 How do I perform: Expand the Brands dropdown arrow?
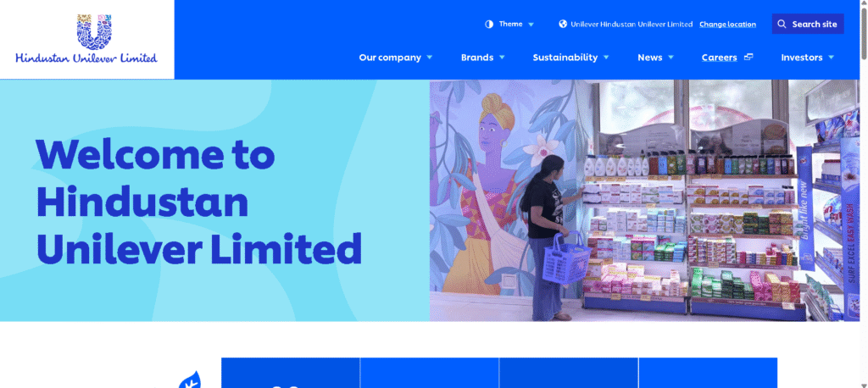[502, 58]
